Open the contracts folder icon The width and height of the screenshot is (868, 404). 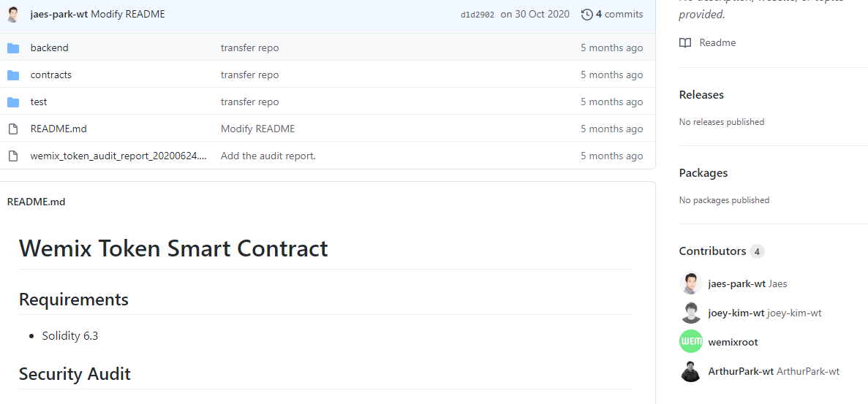tap(13, 75)
